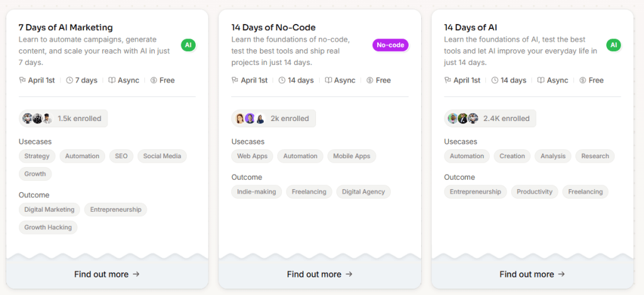
Task: Select the SEO usecase tag
Action: [121, 156]
